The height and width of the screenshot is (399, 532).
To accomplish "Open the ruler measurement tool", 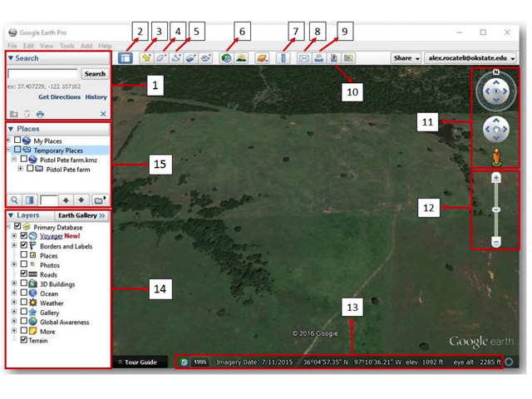I will [x=283, y=58].
